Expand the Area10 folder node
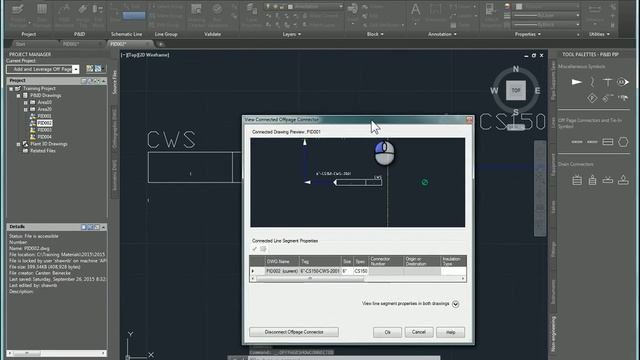 [x=26, y=102]
